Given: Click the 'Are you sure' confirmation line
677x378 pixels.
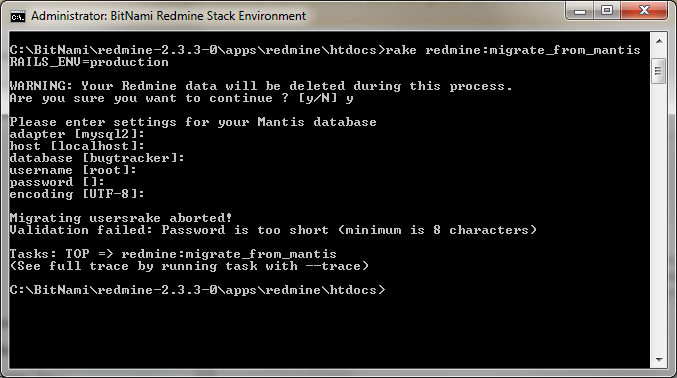Looking at the screenshot, I should 181,98.
